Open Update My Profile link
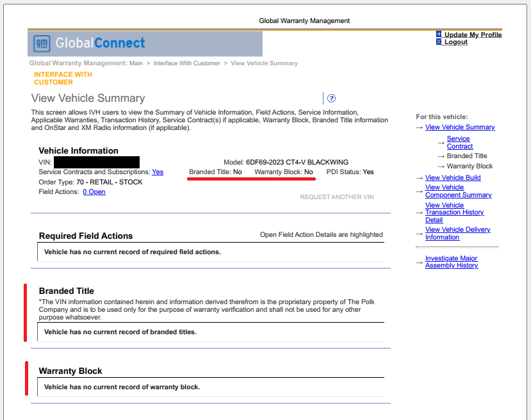Image resolution: width=531 pixels, height=420 pixels. pos(473,35)
